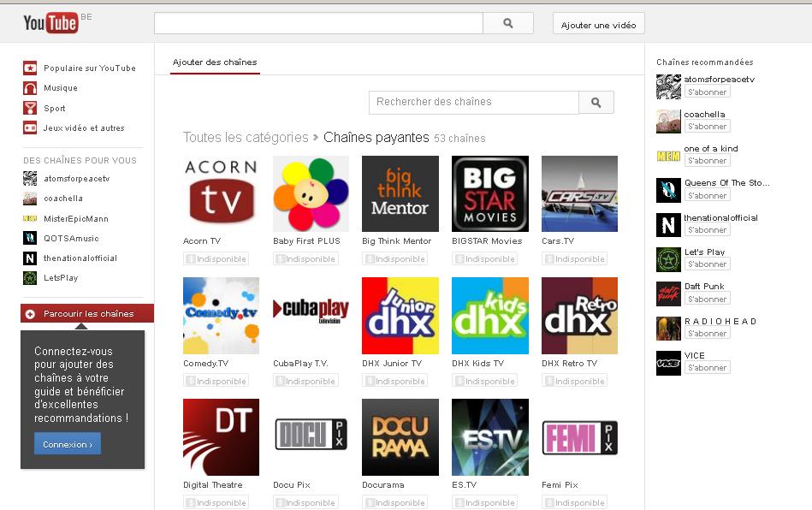Click Indisponible button under DHX Junior TV

coord(395,381)
